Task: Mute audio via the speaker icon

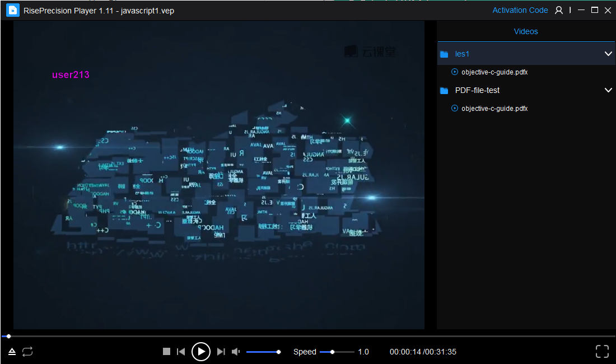Action: coord(235,351)
